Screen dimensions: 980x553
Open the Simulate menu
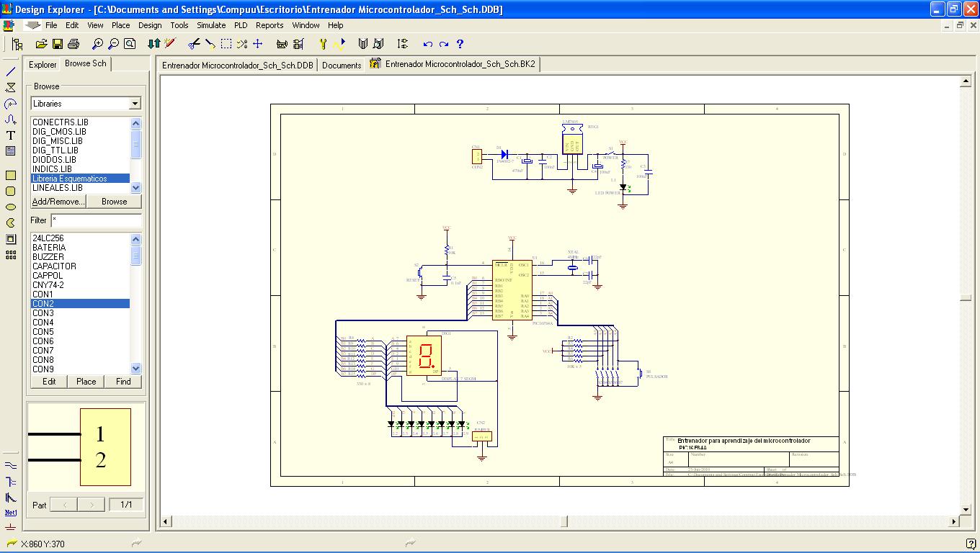click(210, 25)
